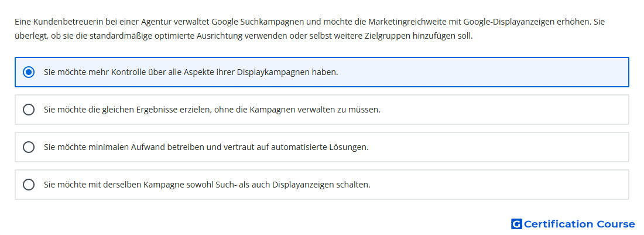Open the Certification Course watermark link
Screen dimensions: 644x235
(573, 224)
